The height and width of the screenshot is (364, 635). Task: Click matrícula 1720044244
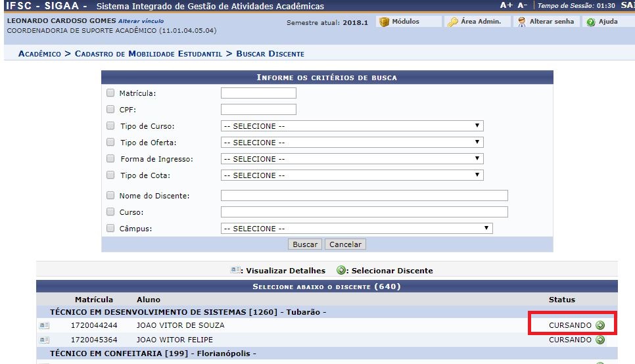tap(94, 325)
